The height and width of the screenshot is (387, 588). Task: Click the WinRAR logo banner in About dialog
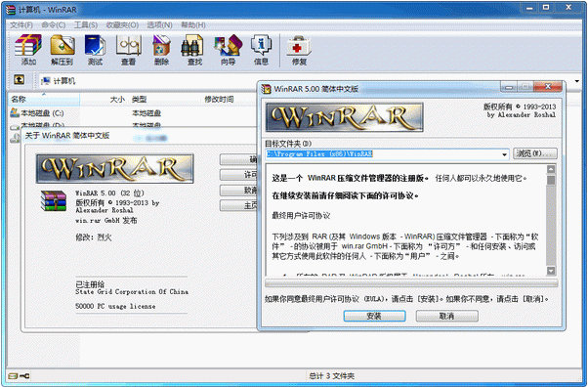pos(114,168)
